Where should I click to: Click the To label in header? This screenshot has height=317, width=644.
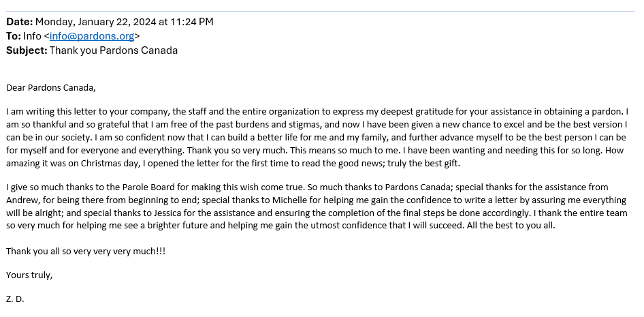14,36
